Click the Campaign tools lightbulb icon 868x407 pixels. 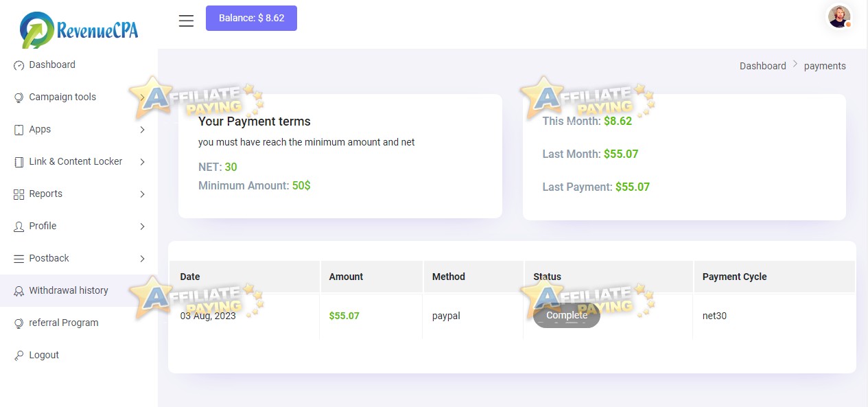[19, 97]
